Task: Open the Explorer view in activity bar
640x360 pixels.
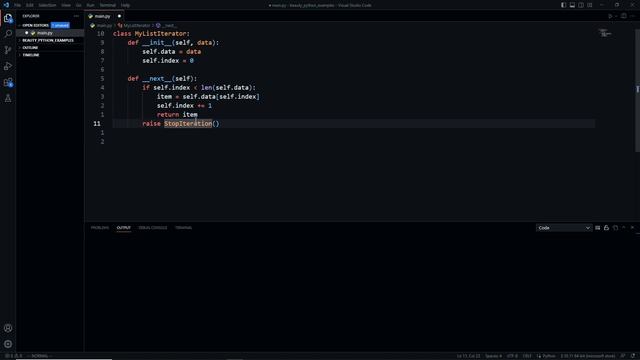Action: pos(8,18)
